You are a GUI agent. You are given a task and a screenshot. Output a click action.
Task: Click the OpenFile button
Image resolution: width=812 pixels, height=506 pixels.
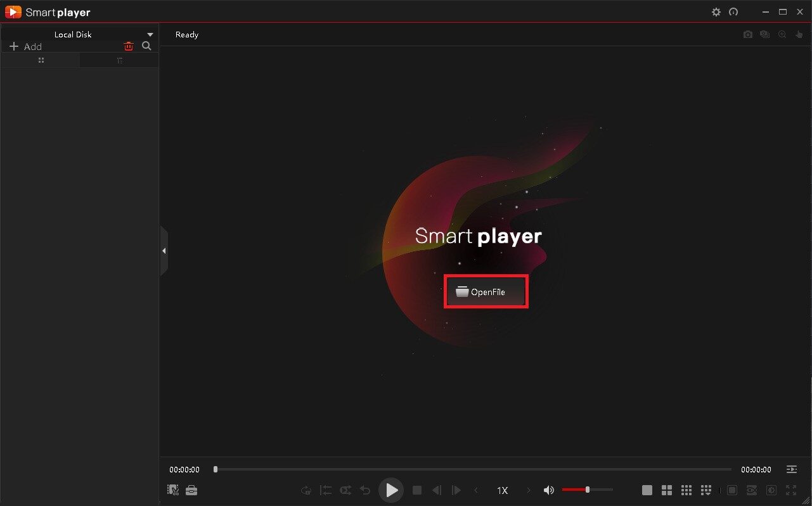pyautogui.click(x=486, y=292)
